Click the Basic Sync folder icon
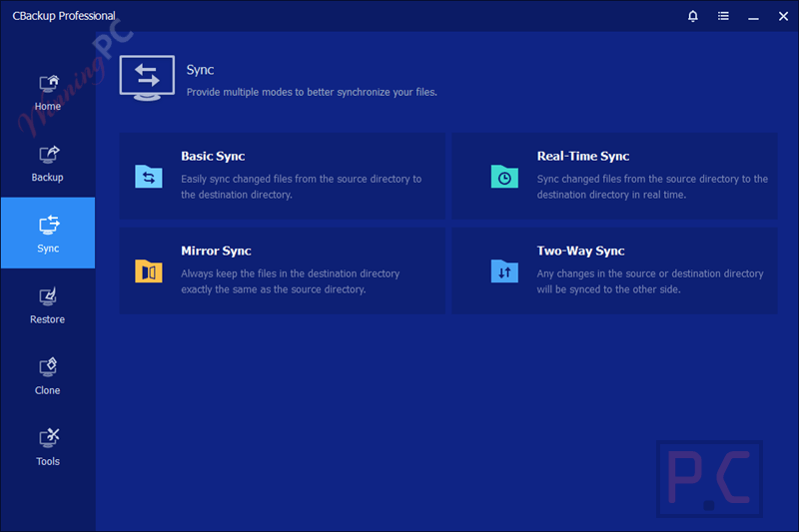 coord(148,177)
